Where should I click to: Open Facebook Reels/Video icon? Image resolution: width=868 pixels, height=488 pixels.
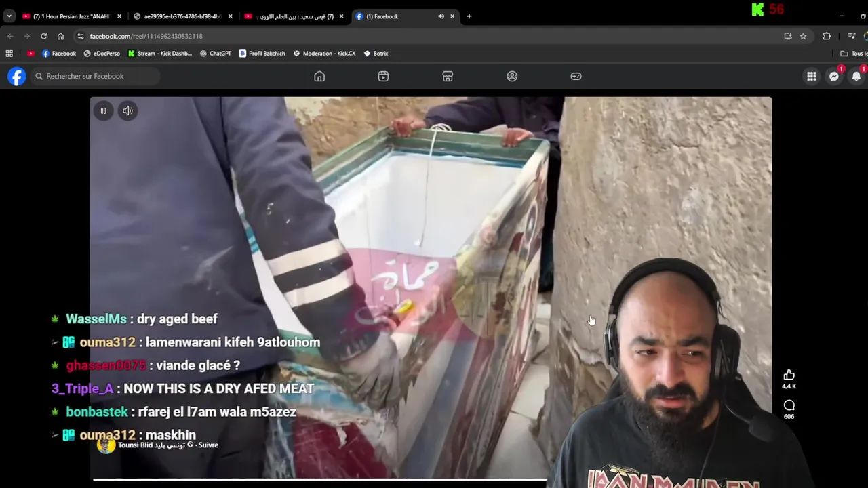tap(383, 77)
